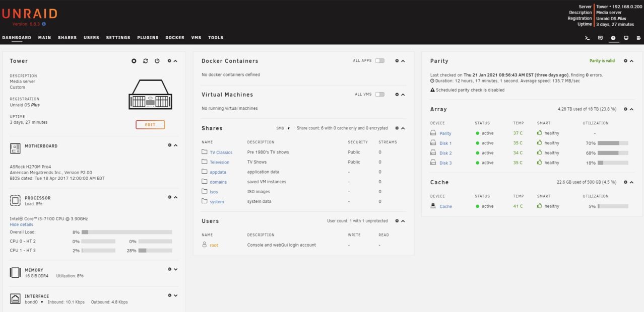Screen dimensions: 644x312
Task: Open Parity section settings gear
Action: click(625, 61)
